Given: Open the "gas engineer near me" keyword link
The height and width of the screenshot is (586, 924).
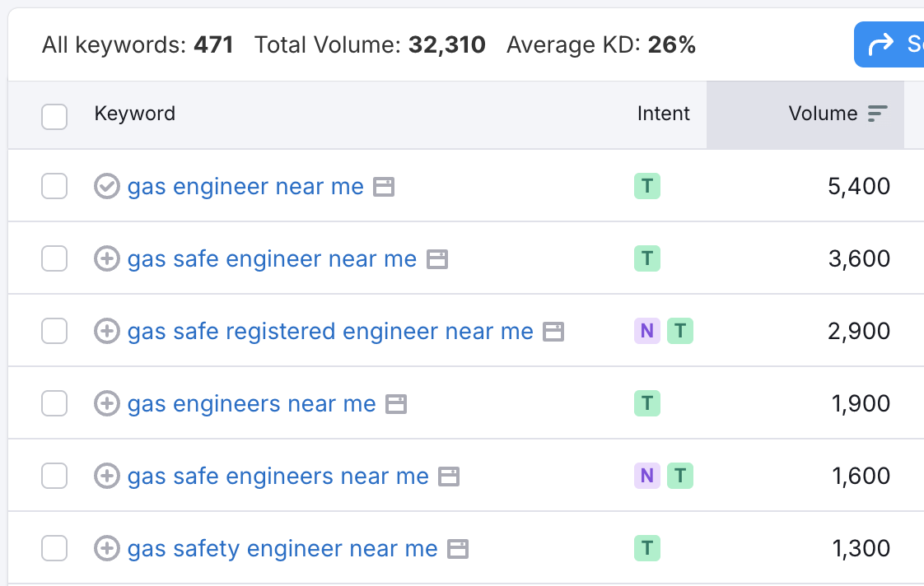Looking at the screenshot, I should pos(245,186).
